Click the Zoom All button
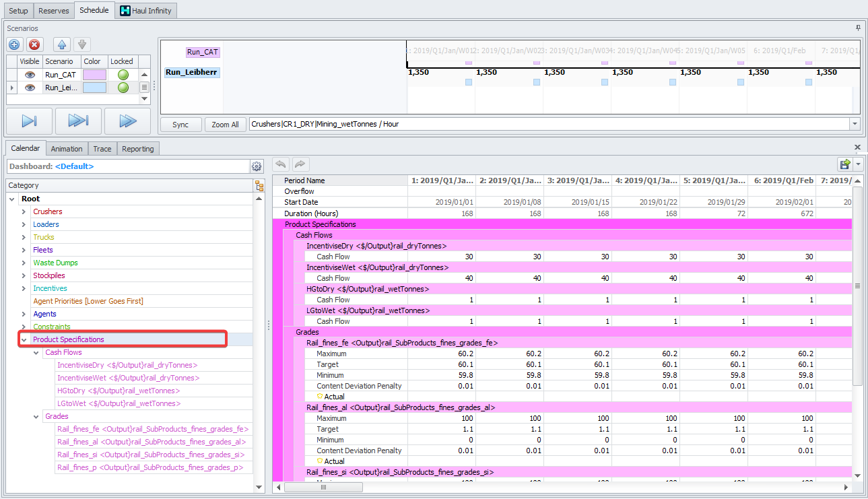 pyautogui.click(x=225, y=125)
